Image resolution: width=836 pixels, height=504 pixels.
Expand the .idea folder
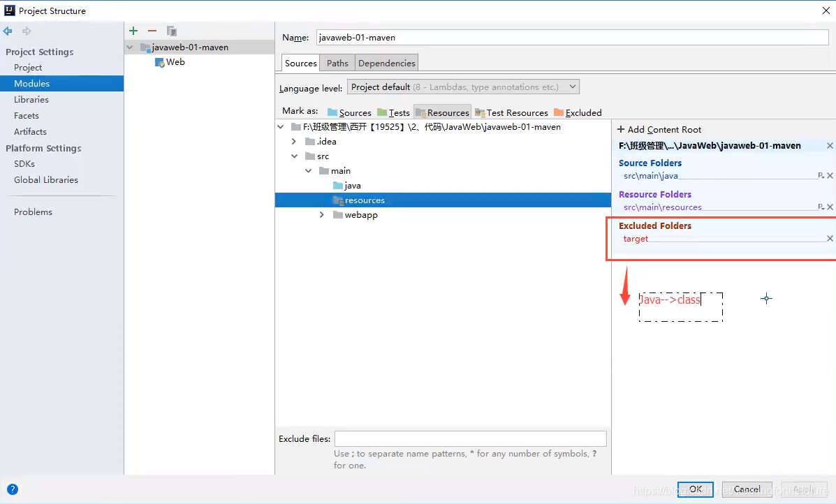(x=294, y=141)
